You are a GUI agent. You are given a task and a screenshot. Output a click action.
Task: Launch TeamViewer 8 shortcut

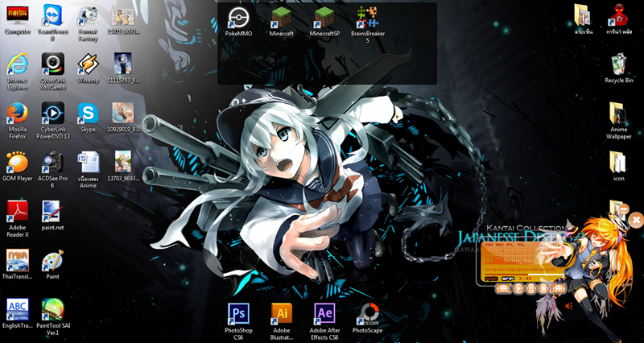coord(53,23)
